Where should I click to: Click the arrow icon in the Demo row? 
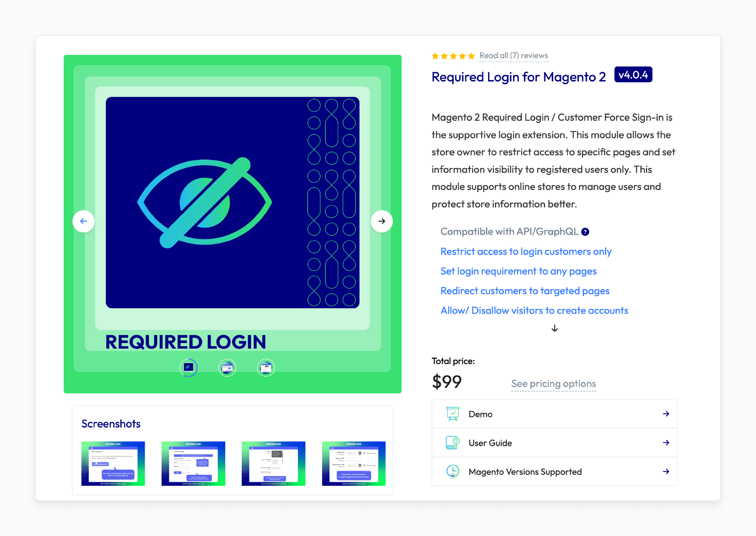[x=666, y=414]
